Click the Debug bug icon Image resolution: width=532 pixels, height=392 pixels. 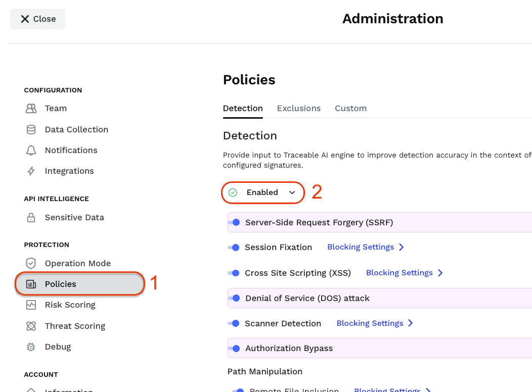(31, 347)
